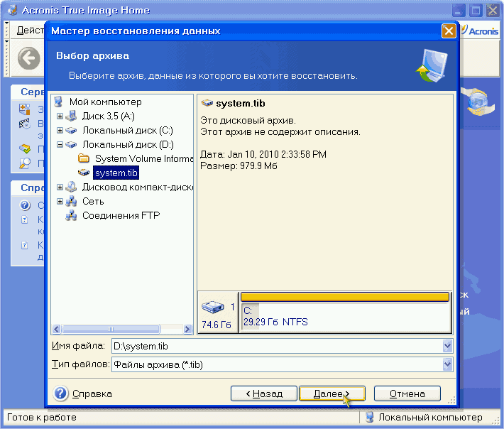Click the Соединения FTP icon
504x429 pixels.
coord(71,215)
